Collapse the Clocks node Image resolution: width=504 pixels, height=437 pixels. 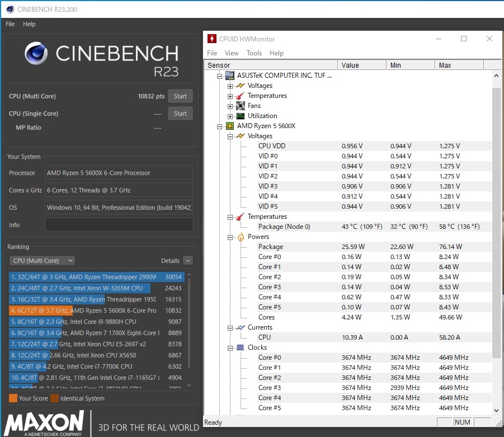click(x=230, y=348)
